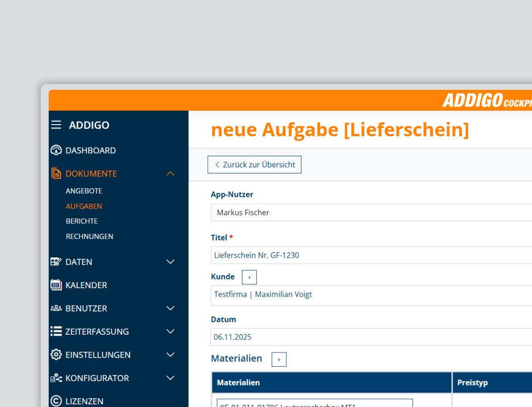Click the Benutzer users icon

coord(56,308)
